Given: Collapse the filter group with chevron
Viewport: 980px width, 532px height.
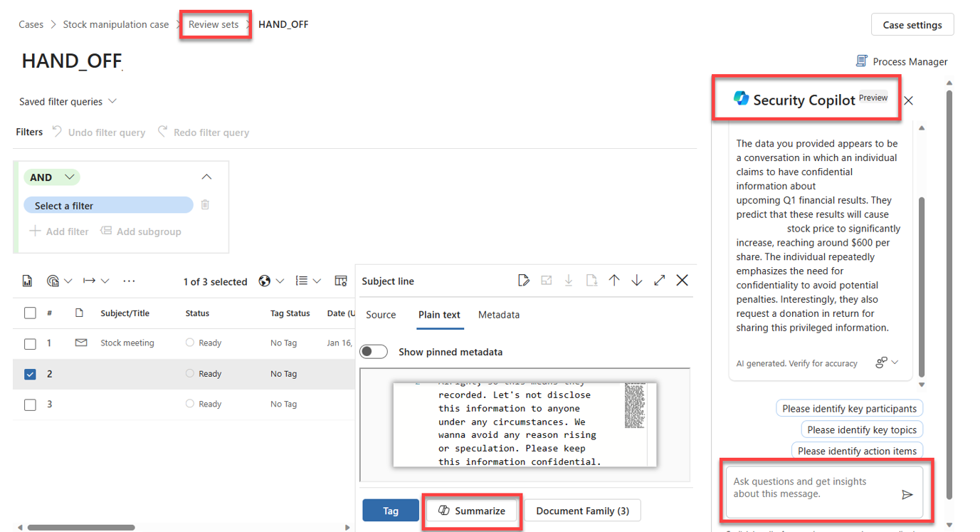Looking at the screenshot, I should pyautogui.click(x=206, y=177).
